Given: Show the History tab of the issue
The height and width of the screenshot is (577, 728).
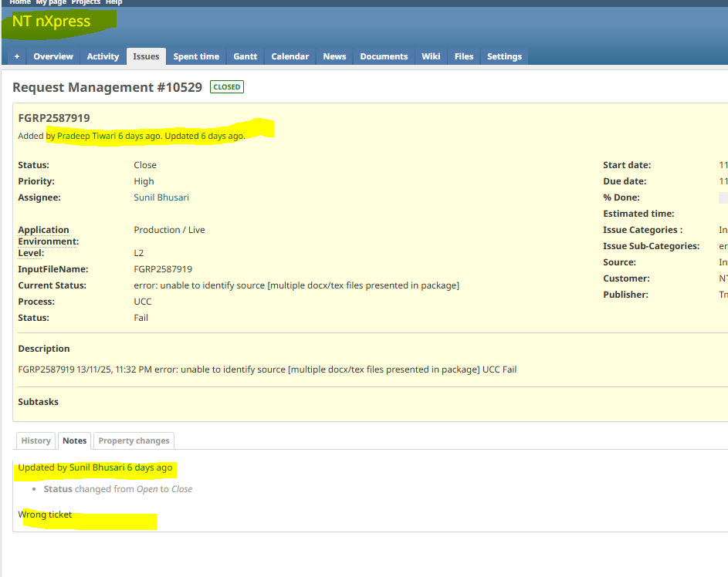Looking at the screenshot, I should point(36,440).
